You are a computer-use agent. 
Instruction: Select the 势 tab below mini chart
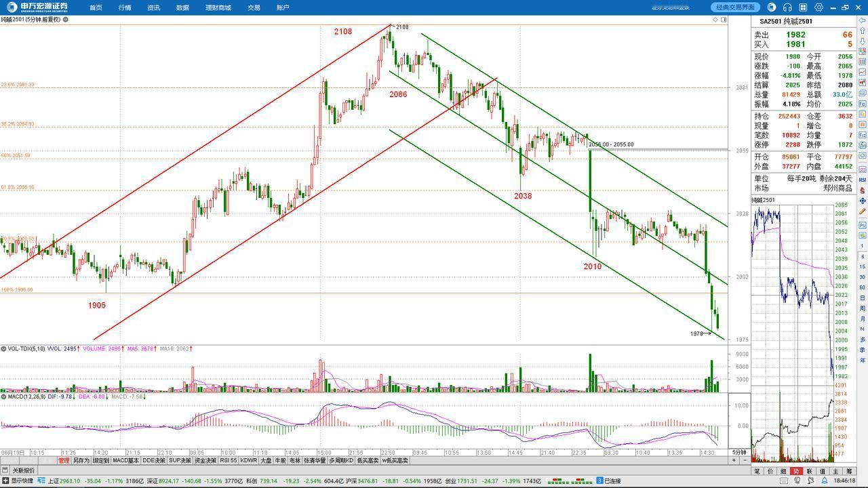tap(796, 471)
